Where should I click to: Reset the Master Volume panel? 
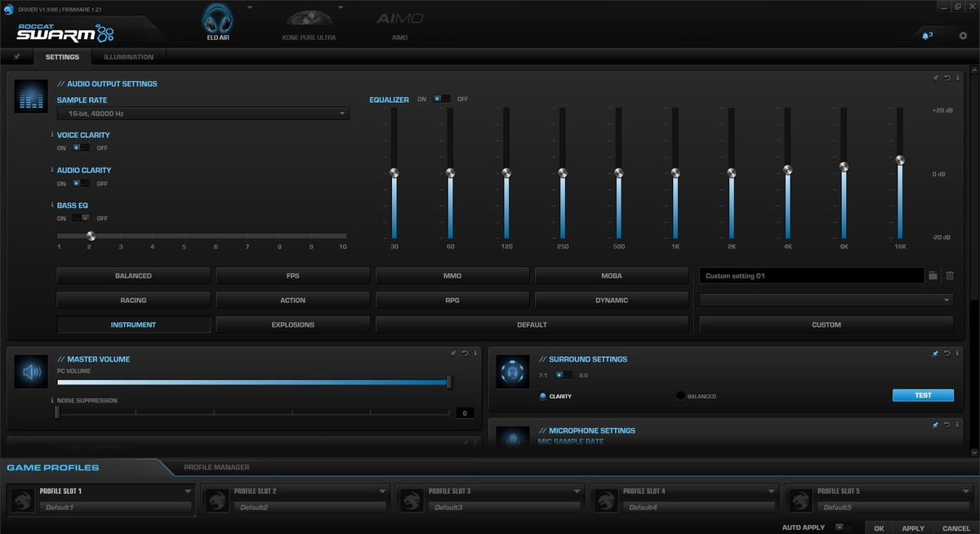464,354
